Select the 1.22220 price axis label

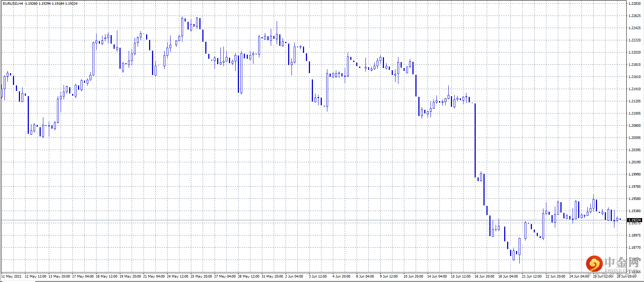[x=635, y=40]
